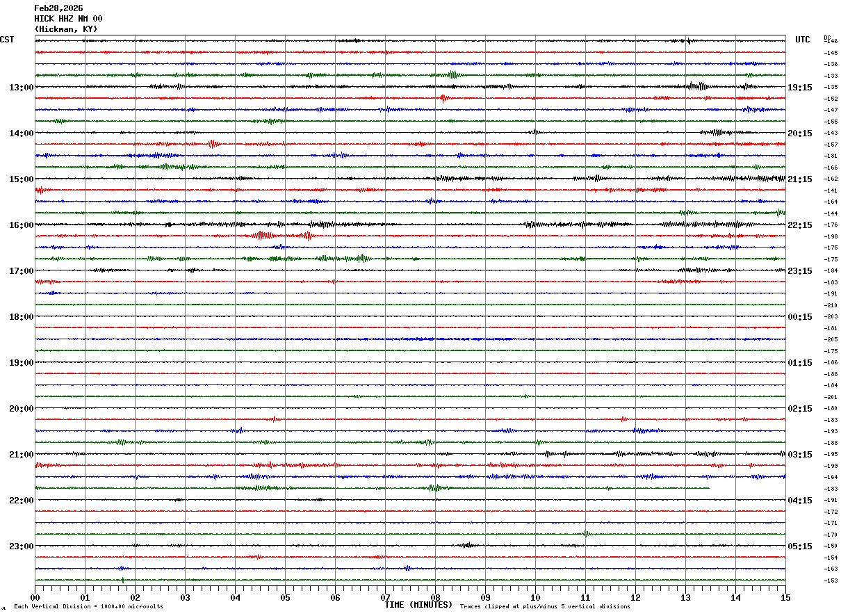Image resolution: width=841 pixels, height=616 pixels.
Task: Pick the DC offset value -166
Action: click(x=831, y=168)
